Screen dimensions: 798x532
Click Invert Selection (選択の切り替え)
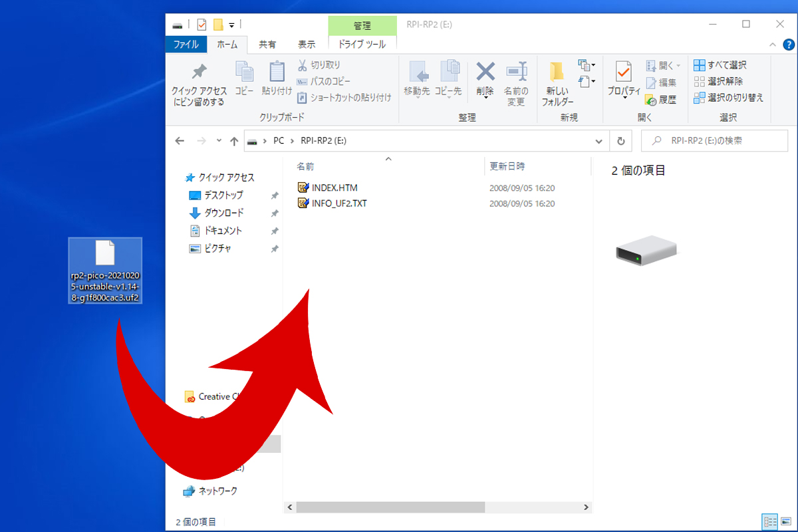pos(728,98)
